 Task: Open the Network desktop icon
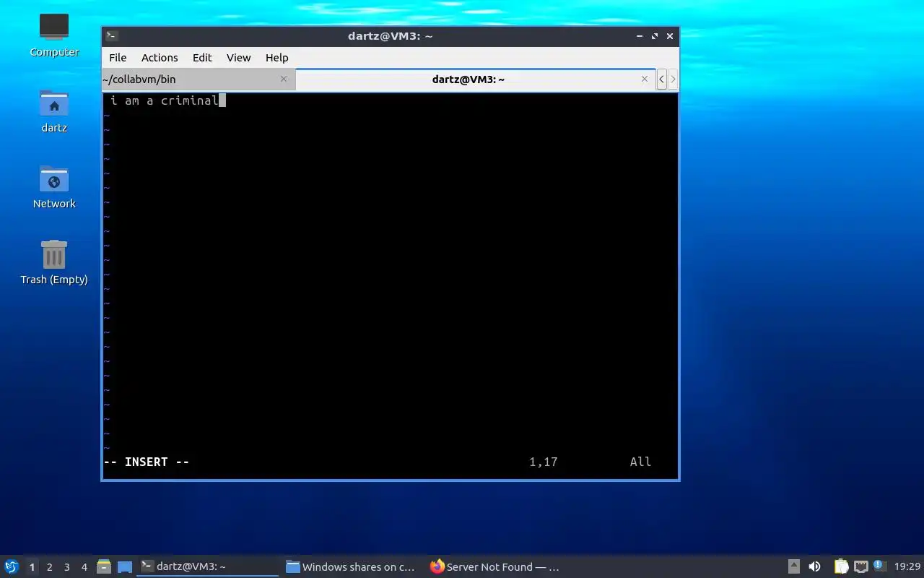(54, 186)
